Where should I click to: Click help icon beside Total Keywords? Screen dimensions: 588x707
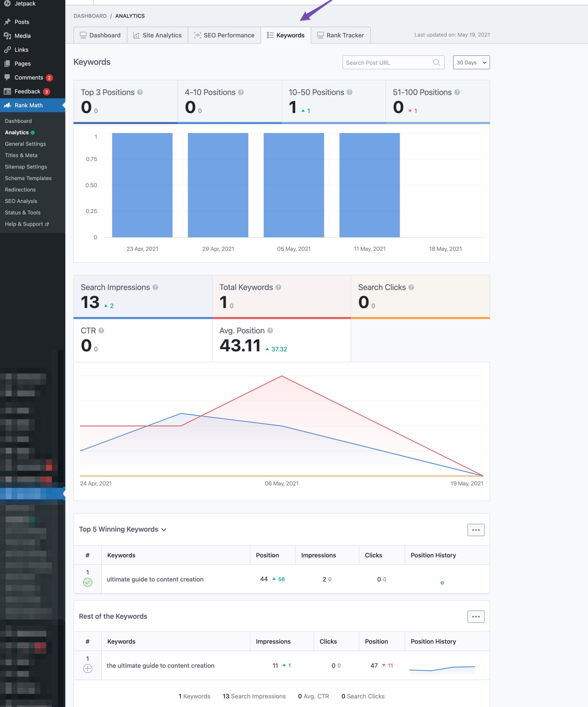(x=278, y=287)
